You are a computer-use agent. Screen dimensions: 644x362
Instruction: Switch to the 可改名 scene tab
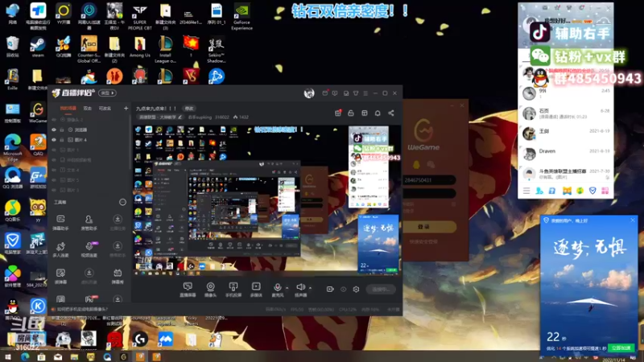coord(105,109)
